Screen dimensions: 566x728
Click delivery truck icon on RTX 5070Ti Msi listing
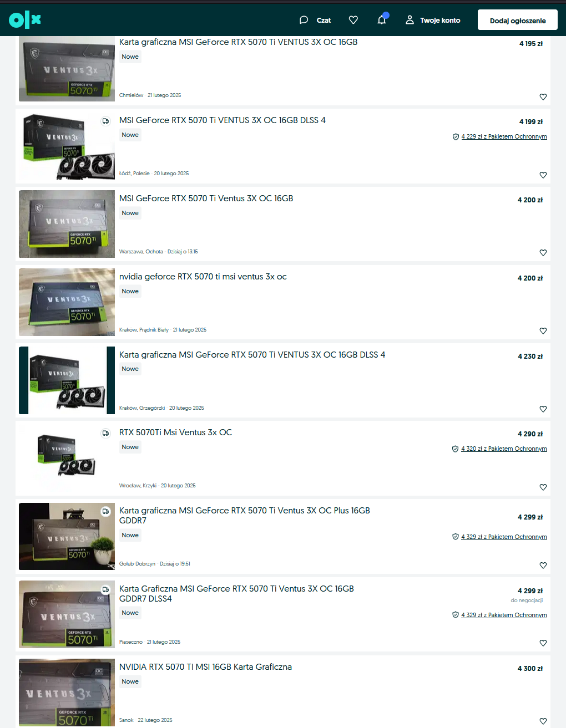click(105, 433)
